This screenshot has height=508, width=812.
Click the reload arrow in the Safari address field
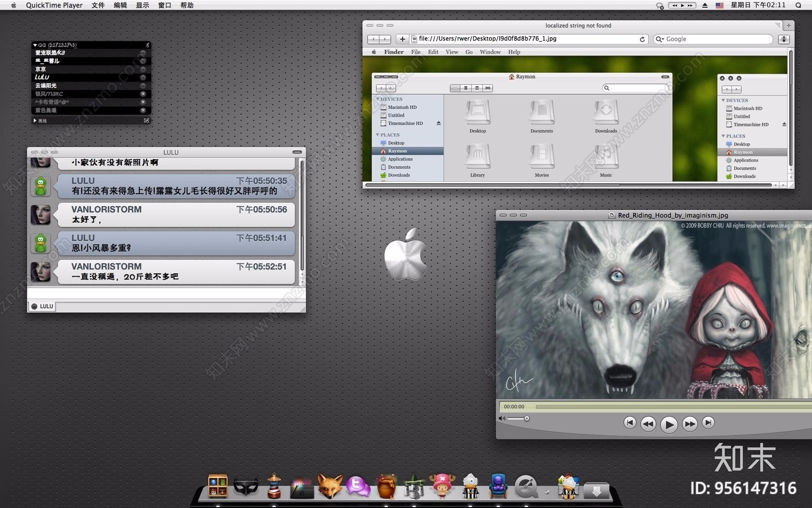pyautogui.click(x=642, y=39)
